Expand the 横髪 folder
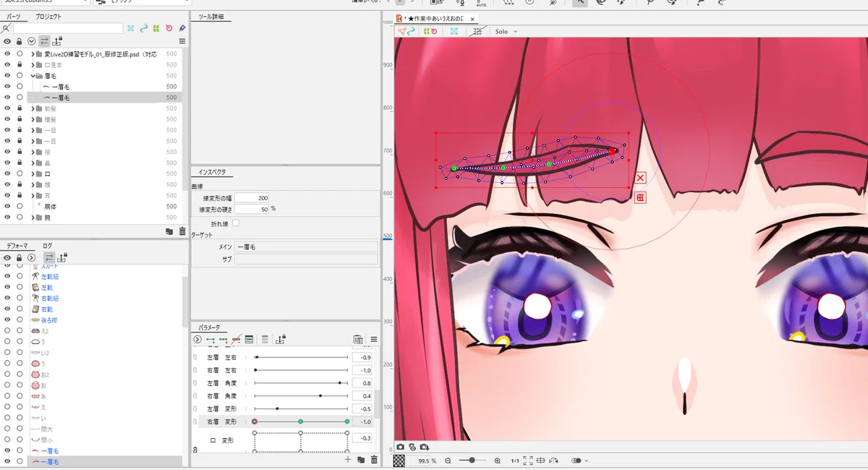Image resolution: width=868 pixels, height=470 pixels. tap(33, 119)
